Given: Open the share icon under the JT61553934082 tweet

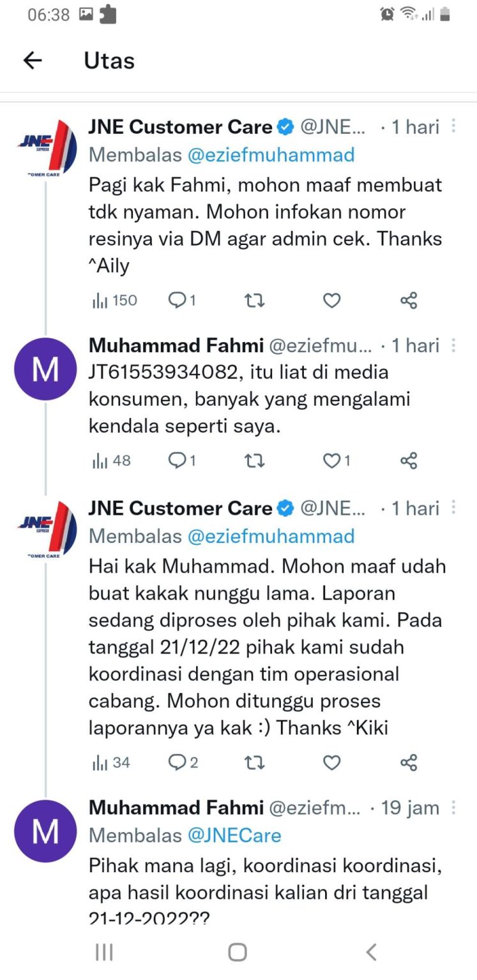Looking at the screenshot, I should coord(408,460).
